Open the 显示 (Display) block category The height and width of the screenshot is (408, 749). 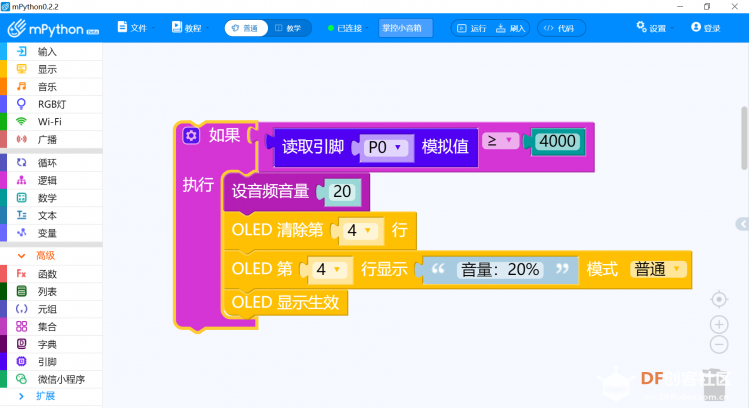[x=51, y=69]
